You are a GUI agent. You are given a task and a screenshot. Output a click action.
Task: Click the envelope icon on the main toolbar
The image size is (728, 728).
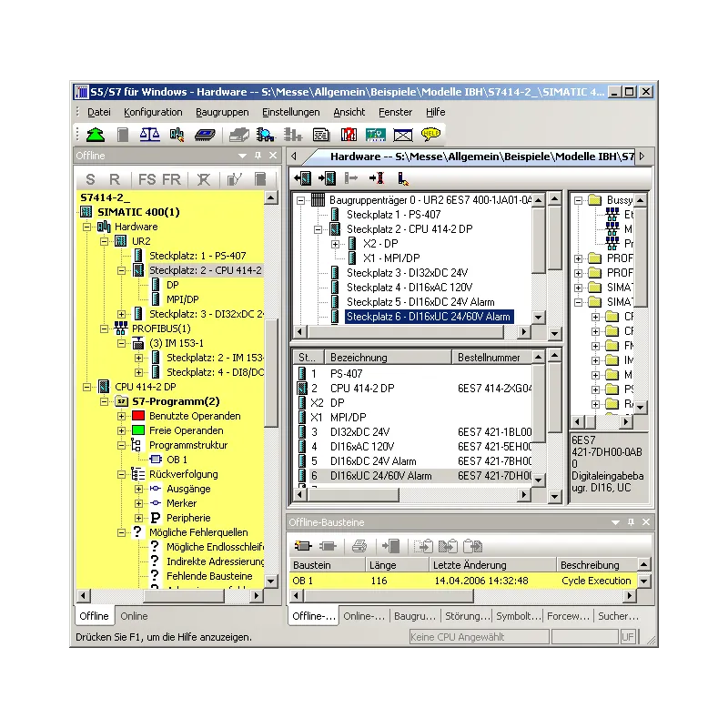click(x=402, y=135)
